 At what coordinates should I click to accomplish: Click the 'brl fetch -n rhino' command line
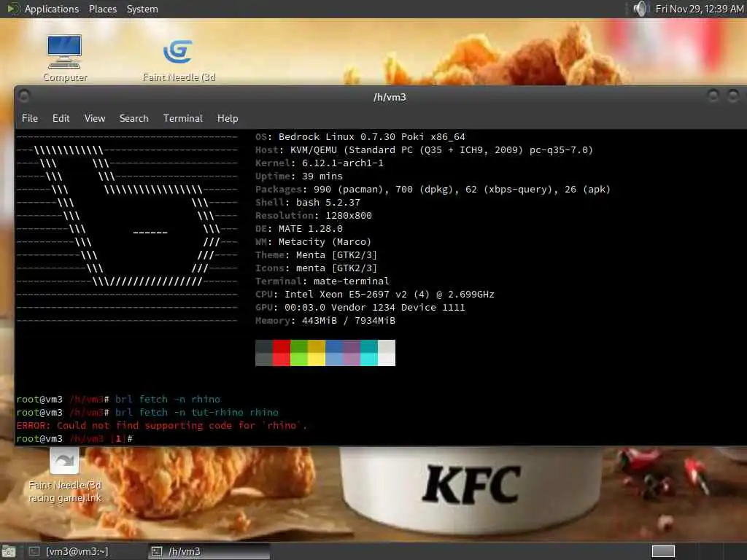168,399
